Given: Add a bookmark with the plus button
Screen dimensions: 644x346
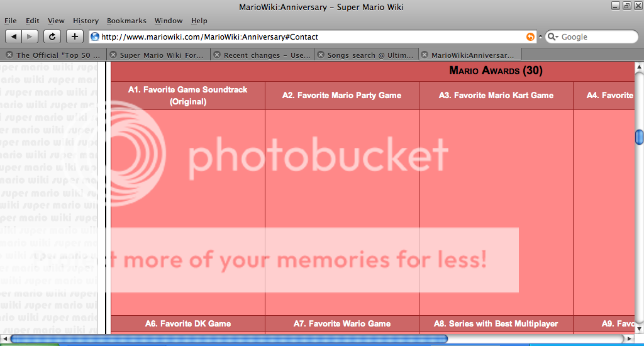Looking at the screenshot, I should tap(74, 36).
